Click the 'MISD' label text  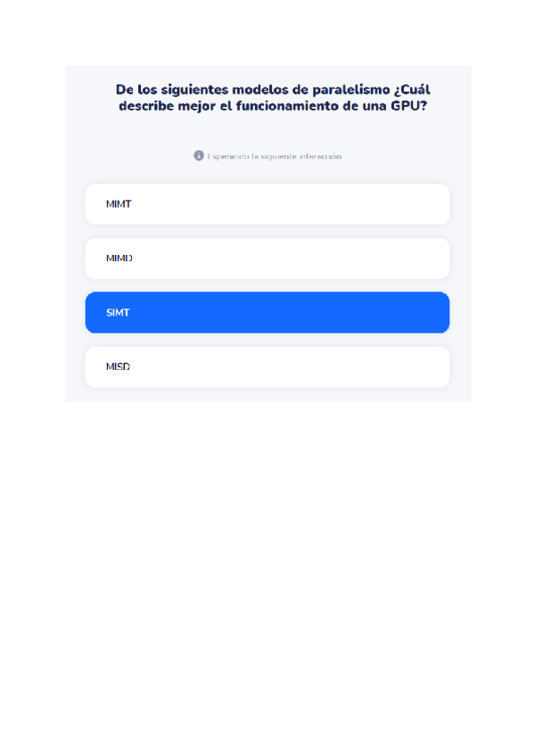tap(118, 367)
